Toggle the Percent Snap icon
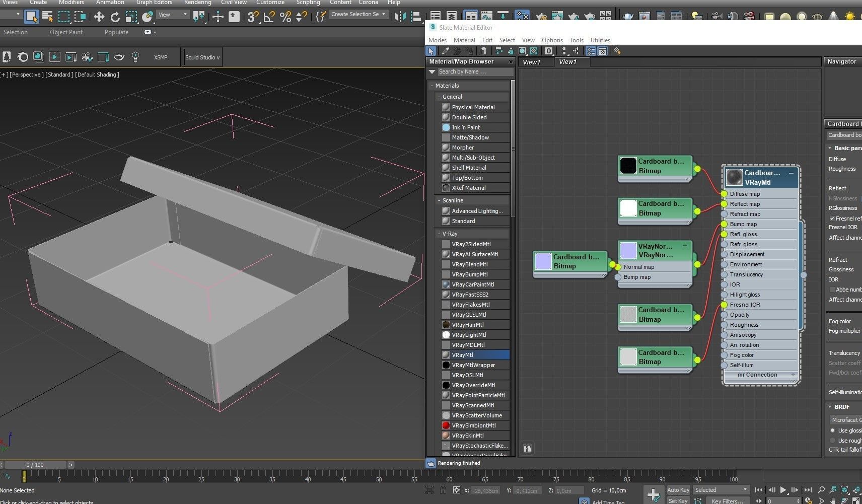 point(285,17)
